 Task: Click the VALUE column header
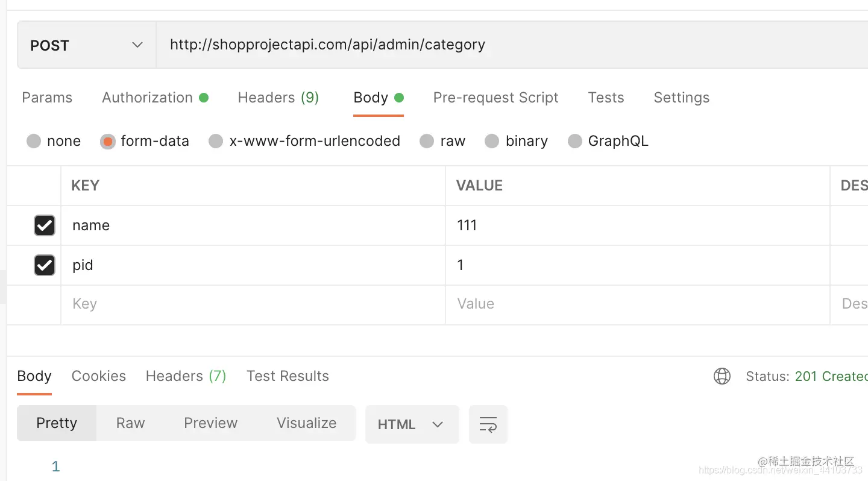pos(479,186)
